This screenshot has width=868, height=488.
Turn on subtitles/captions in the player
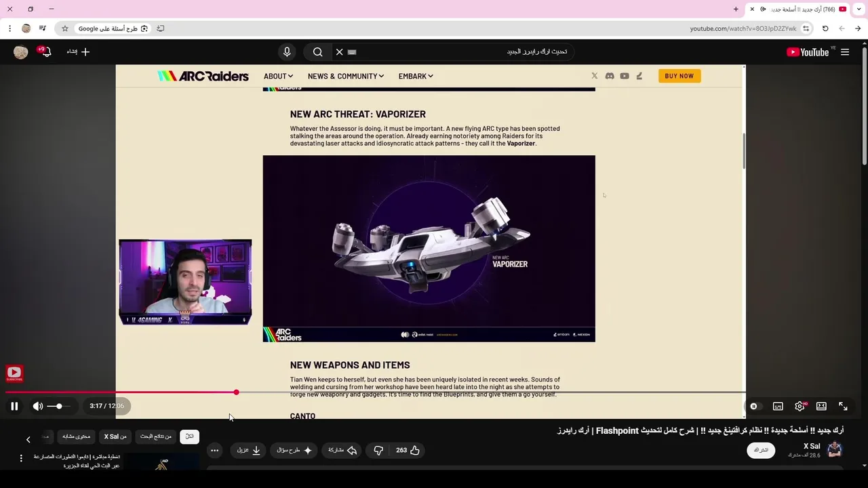(x=778, y=406)
